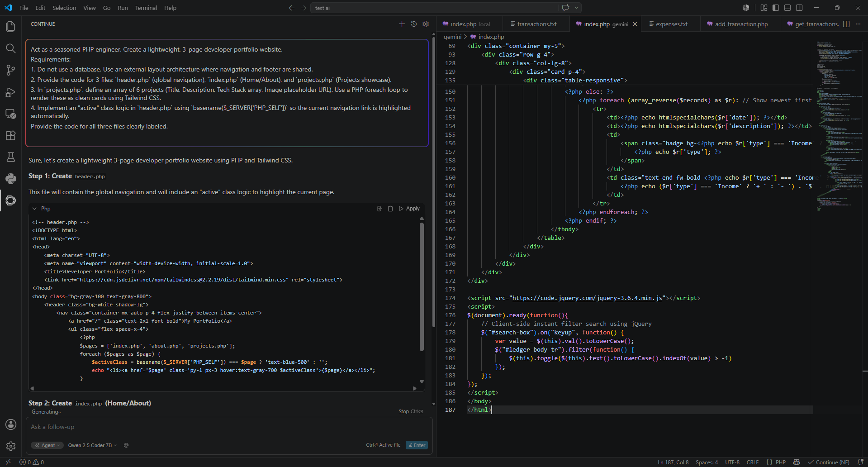
Task: Switch to the expenses.txt tab
Action: click(672, 24)
